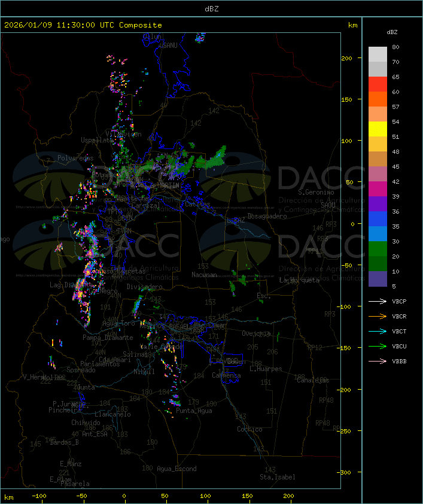Viewport: 423px width, 504px height.
Task: Select the red swatch in the dBZ legend
Action: tap(378, 84)
